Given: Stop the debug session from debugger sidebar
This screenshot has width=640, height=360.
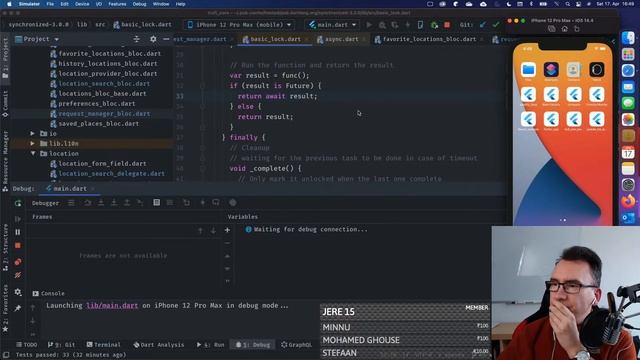Looking at the screenshot, I should 18,246.
